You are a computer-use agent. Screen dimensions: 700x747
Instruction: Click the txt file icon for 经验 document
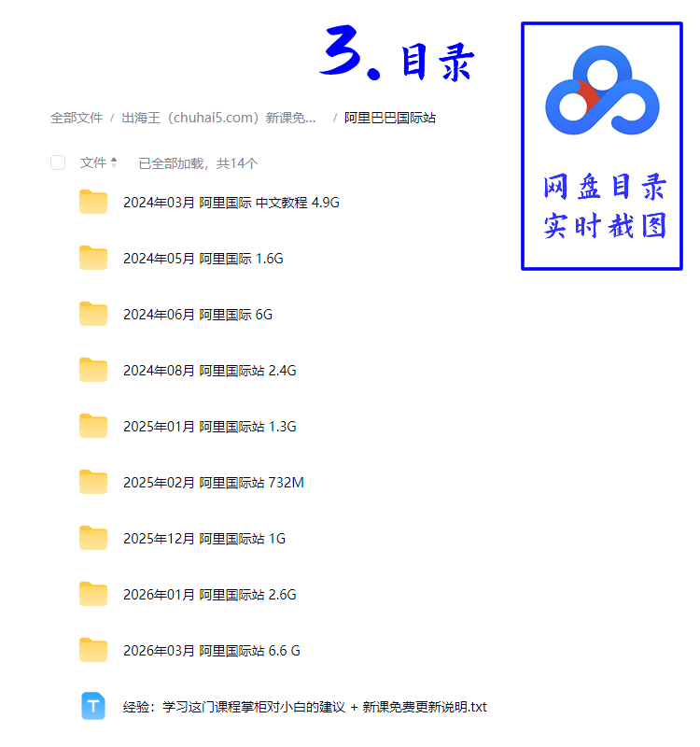93,706
